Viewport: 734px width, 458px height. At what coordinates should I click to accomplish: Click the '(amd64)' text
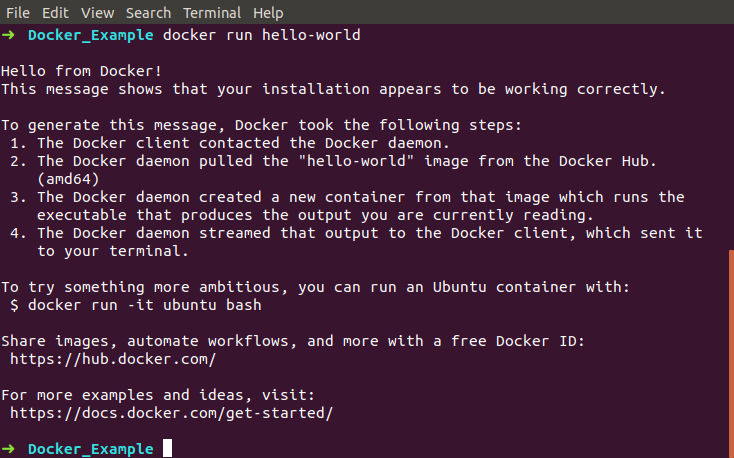tap(68, 179)
